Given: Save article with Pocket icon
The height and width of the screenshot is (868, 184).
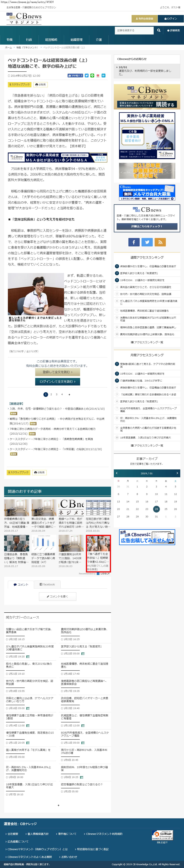Looking at the screenshot, I should point(98,76).
